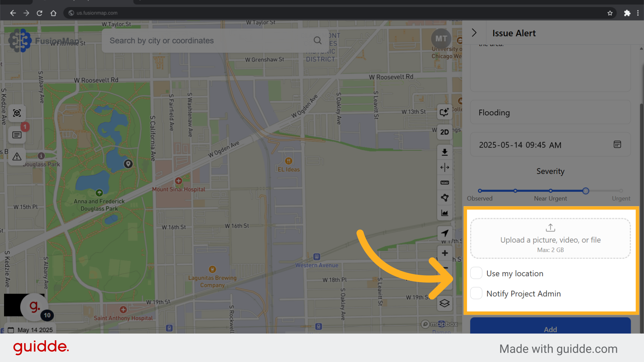Image resolution: width=644 pixels, height=362 pixels.
Task: Select the ruler measure tool
Action: tap(444, 182)
